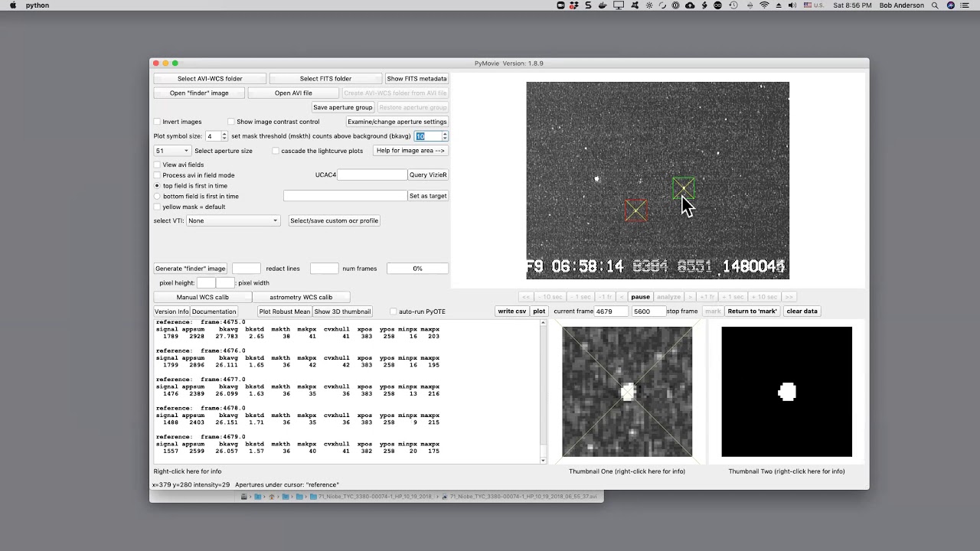Click the green reference aperture in image
This screenshot has height=551, width=980.
click(683, 187)
